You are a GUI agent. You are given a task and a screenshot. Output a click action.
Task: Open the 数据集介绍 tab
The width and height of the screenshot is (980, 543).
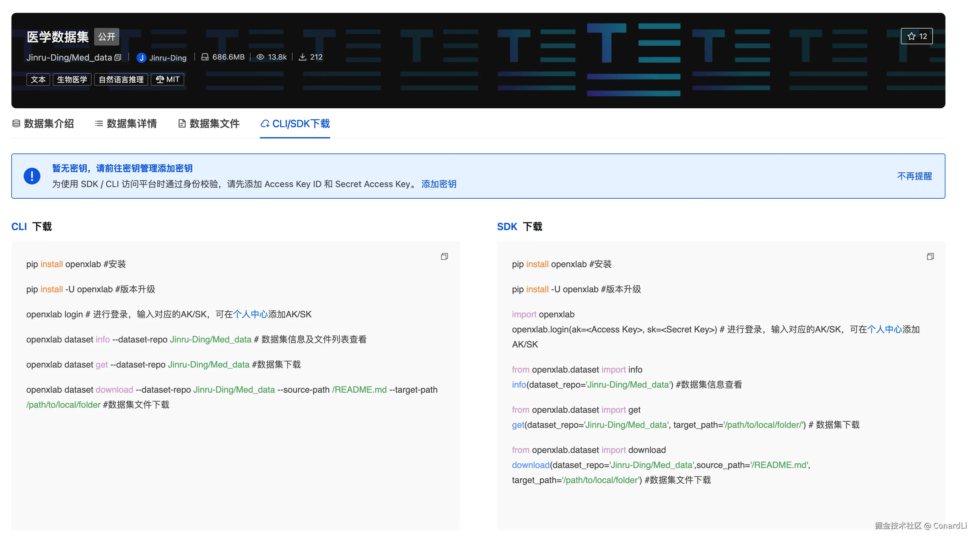[43, 123]
